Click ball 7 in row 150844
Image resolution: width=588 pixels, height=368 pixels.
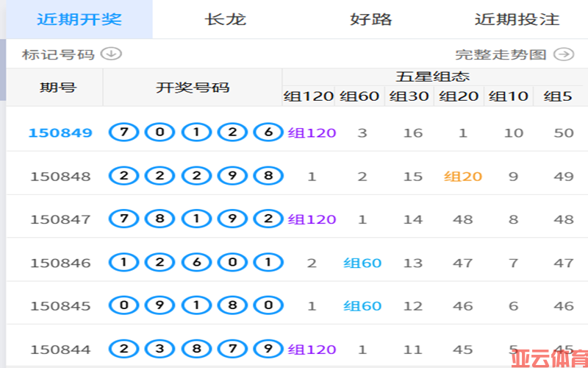[232, 349]
